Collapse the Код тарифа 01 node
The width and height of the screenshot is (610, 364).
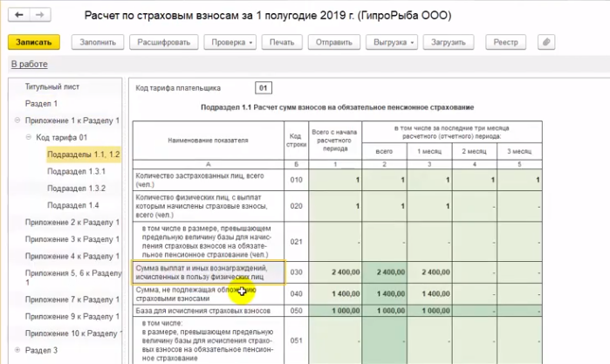click(x=29, y=138)
